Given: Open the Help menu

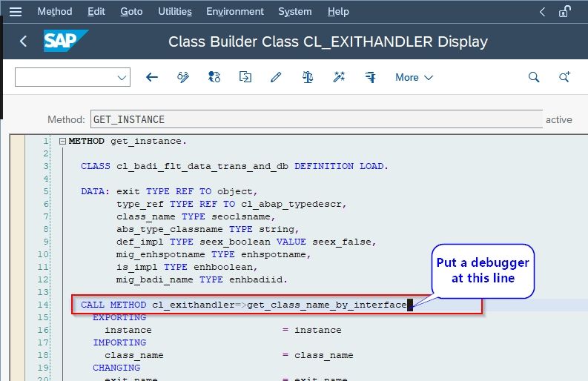Looking at the screenshot, I should click(338, 12).
